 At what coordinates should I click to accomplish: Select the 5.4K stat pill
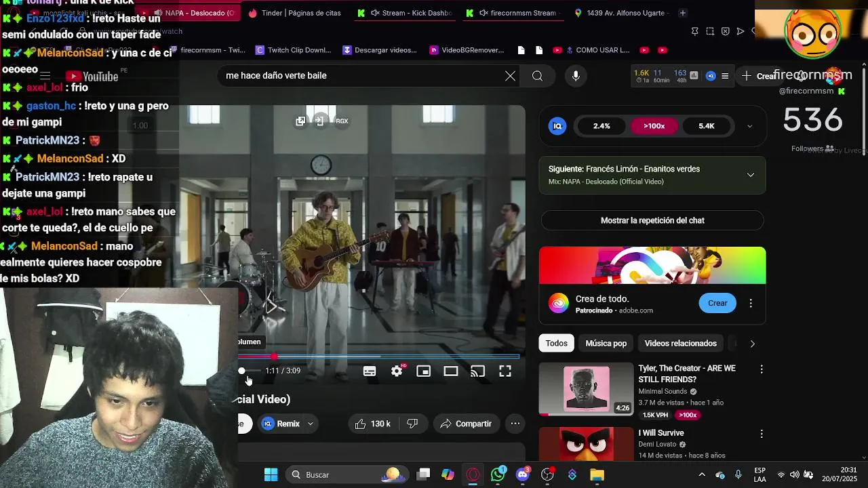[707, 126]
